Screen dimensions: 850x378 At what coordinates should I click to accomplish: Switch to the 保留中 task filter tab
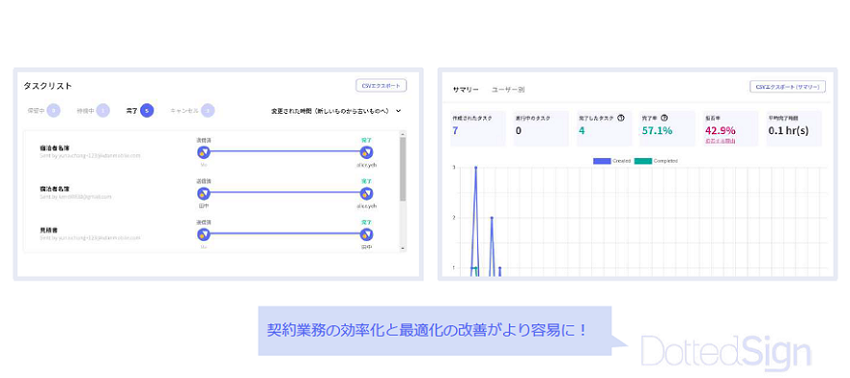pos(43,111)
